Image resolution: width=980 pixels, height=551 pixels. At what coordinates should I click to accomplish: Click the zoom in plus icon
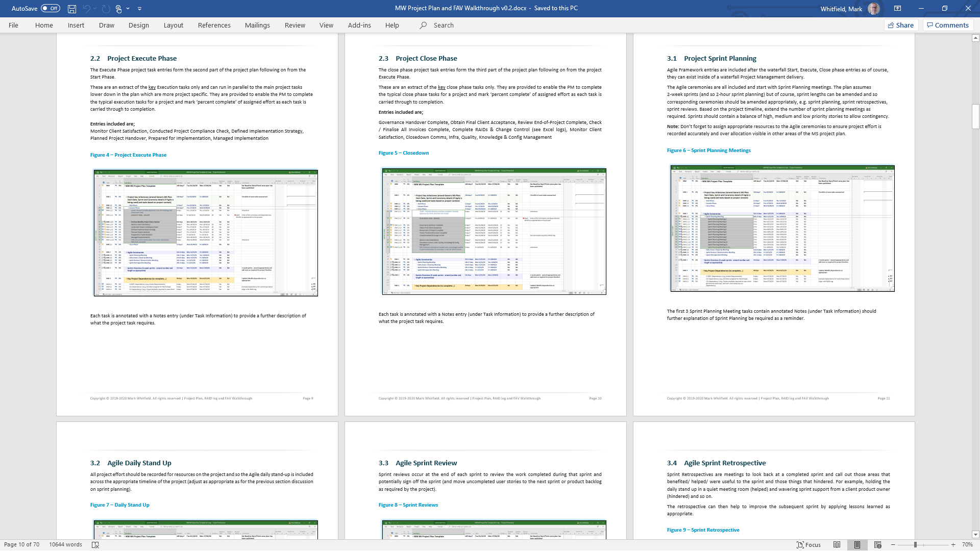953,545
